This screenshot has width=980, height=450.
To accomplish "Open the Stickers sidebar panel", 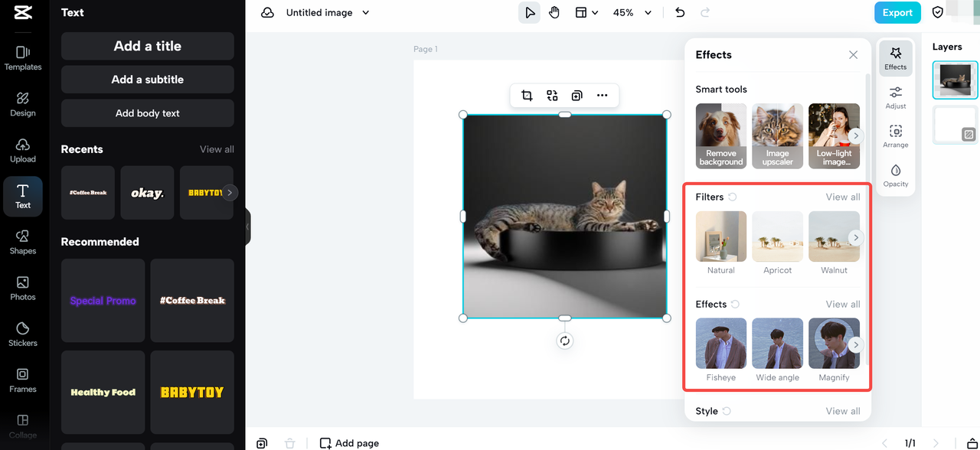I will [x=23, y=334].
